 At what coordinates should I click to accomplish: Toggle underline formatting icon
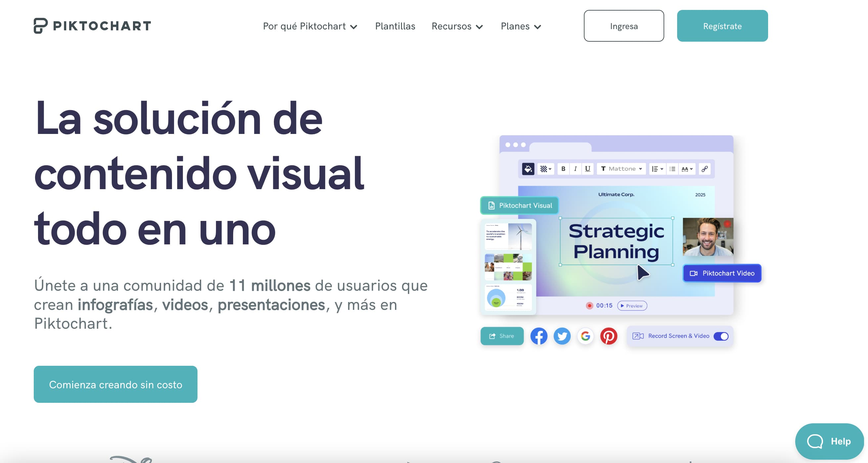(x=587, y=169)
